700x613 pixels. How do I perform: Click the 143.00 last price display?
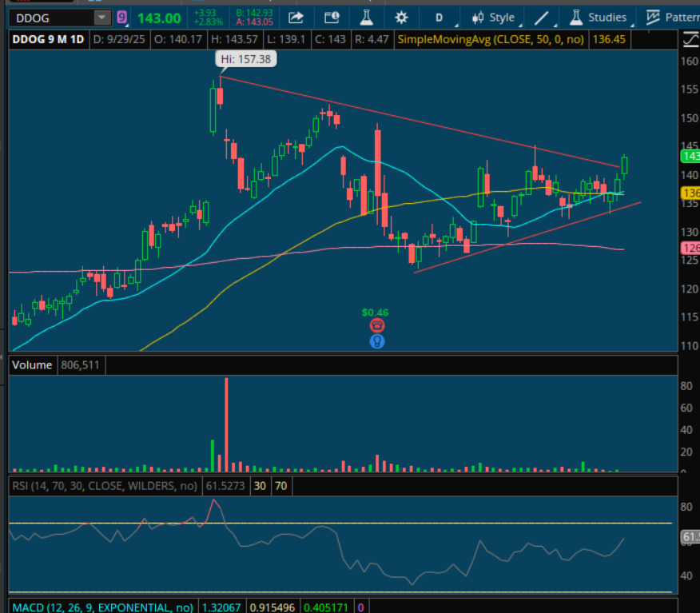click(159, 18)
